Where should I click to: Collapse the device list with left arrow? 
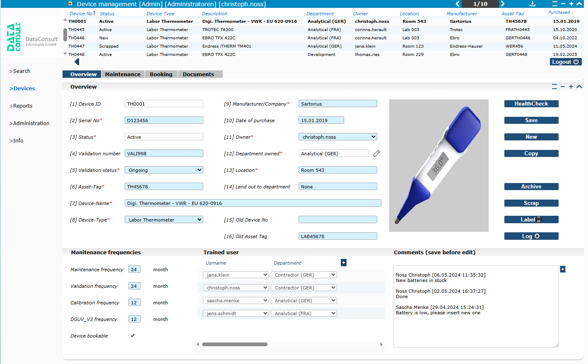[77, 62]
